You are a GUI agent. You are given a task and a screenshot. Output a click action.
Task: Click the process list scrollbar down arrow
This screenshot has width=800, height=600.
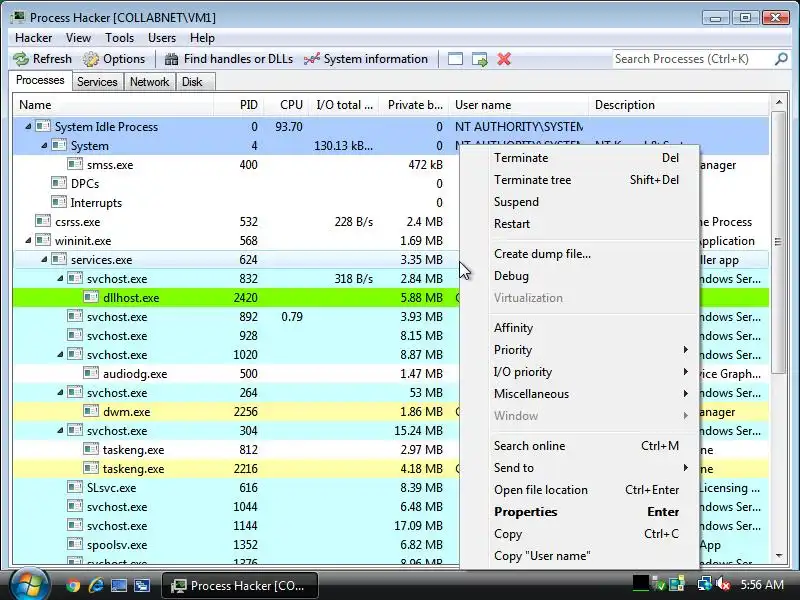coord(779,555)
